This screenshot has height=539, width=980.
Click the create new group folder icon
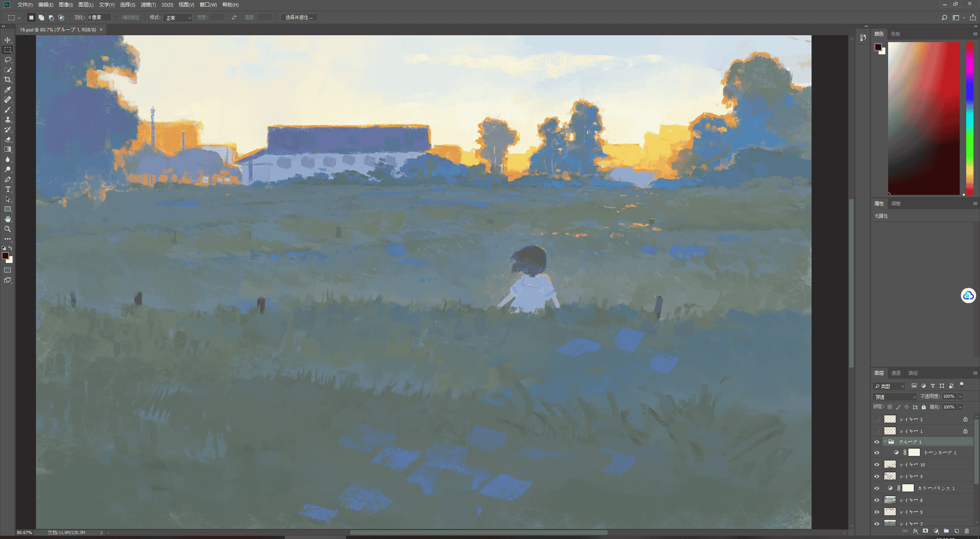(x=946, y=531)
